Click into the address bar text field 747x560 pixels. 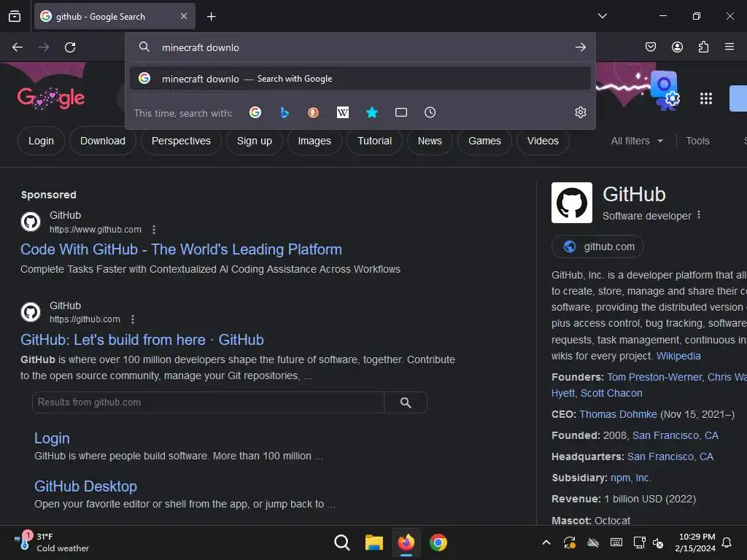click(x=362, y=47)
